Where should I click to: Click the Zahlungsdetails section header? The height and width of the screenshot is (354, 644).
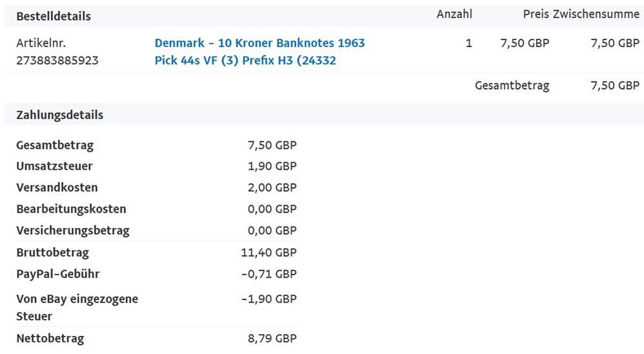coord(59,115)
